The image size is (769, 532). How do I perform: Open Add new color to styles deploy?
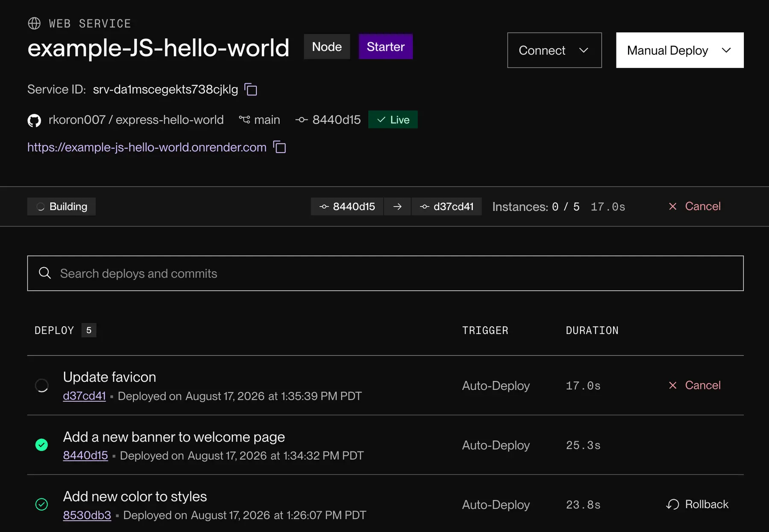point(135,496)
